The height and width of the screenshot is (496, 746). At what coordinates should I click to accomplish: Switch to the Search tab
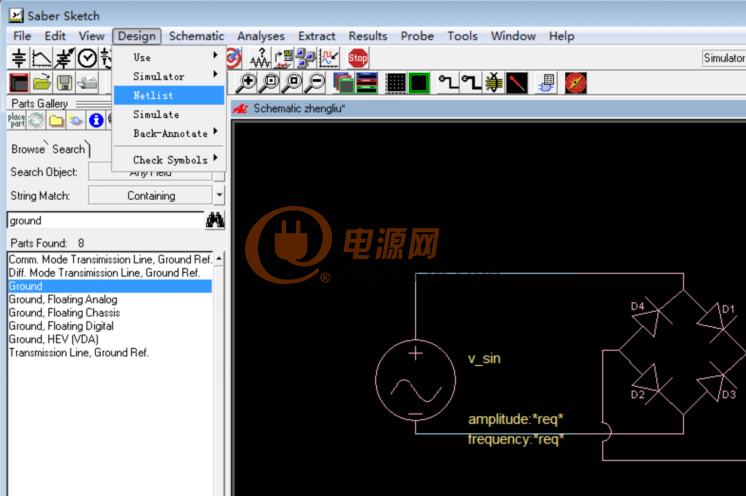pos(69,149)
